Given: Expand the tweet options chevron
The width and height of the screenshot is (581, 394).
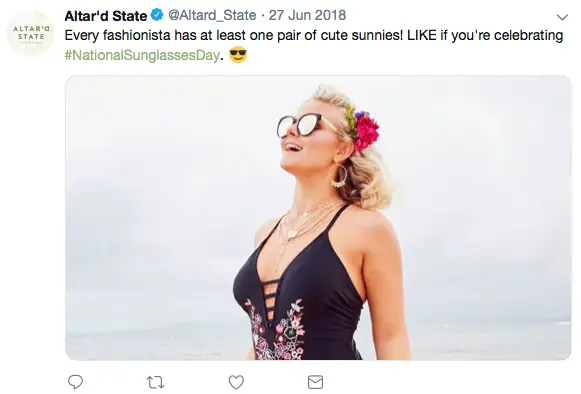Looking at the screenshot, I should coord(562,17).
